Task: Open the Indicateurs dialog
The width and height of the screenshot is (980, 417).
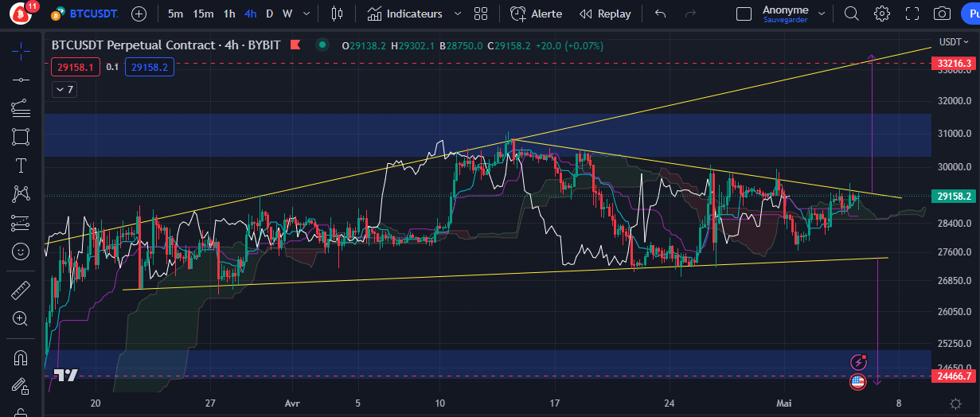Action: coord(404,14)
